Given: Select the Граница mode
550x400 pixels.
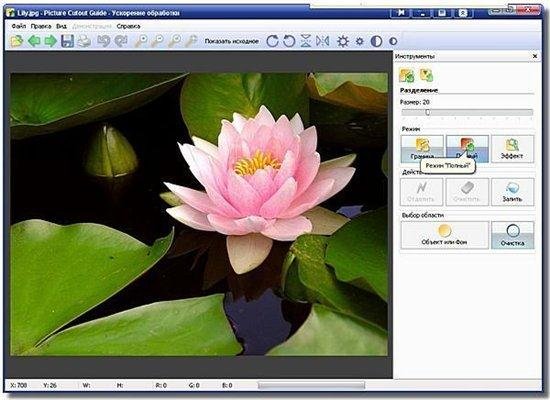Looking at the screenshot, I should [422, 149].
